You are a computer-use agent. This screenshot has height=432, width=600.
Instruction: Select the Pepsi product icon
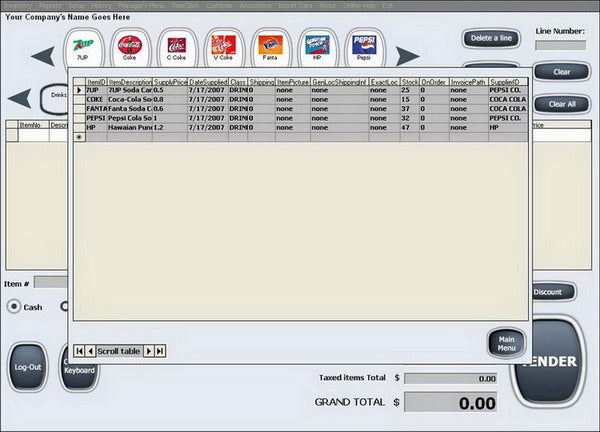pos(364,48)
